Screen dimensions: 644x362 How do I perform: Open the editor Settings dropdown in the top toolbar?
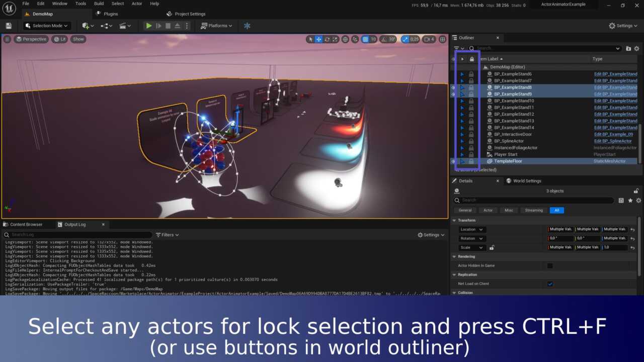coord(624,26)
